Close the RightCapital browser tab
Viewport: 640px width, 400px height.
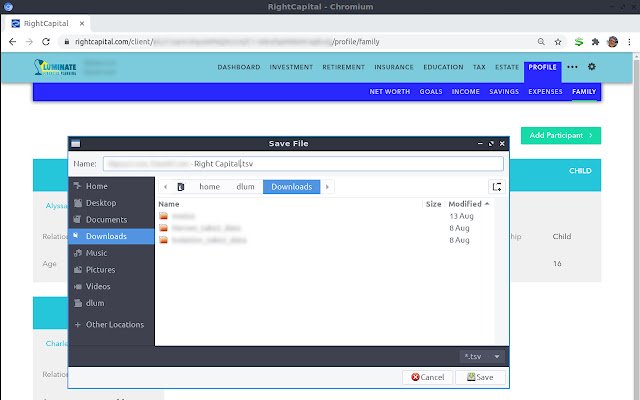tap(82, 24)
